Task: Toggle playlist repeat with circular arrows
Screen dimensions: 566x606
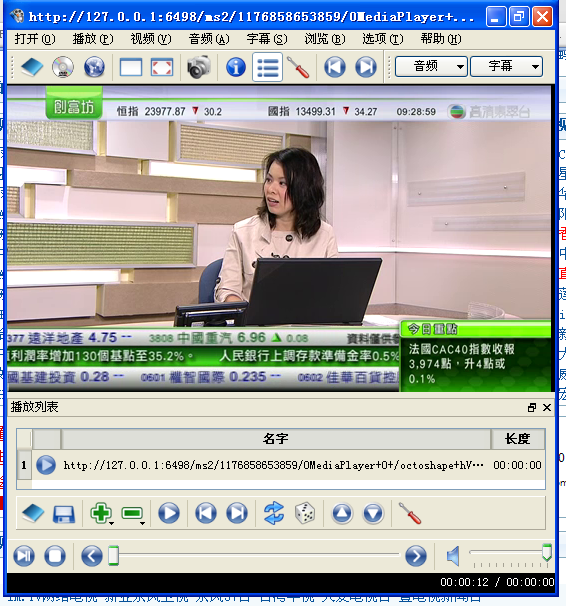Action: (274, 513)
